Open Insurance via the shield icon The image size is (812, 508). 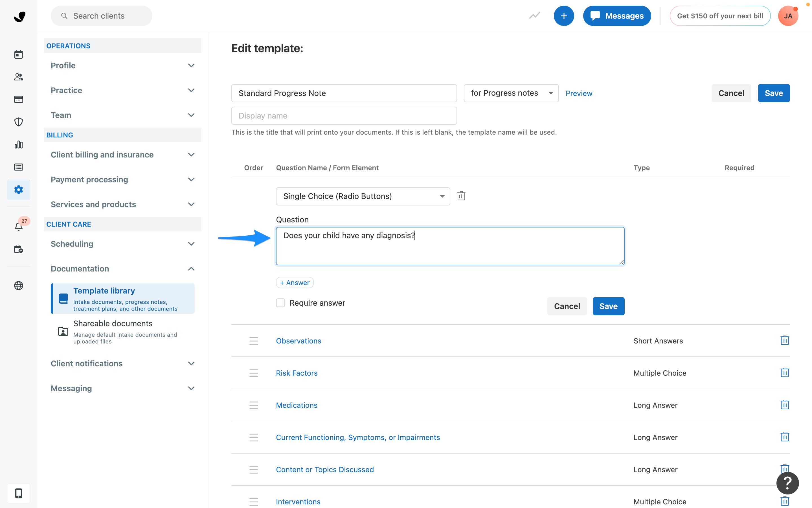pyautogui.click(x=18, y=122)
